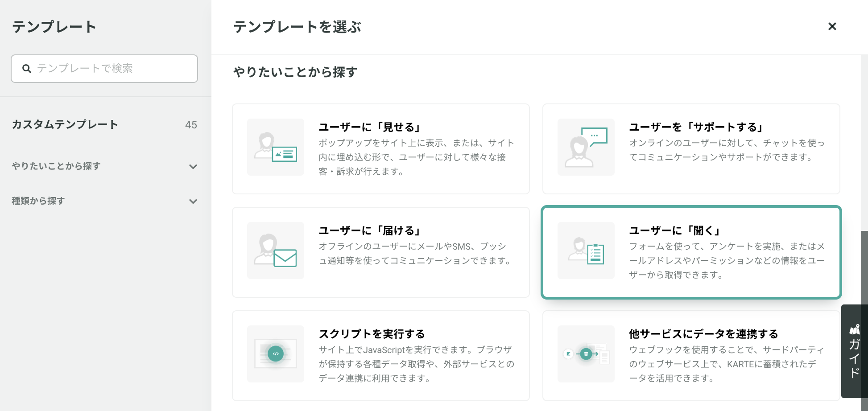Expand the 種類から探す chevron
This screenshot has height=411, width=868.
click(193, 201)
